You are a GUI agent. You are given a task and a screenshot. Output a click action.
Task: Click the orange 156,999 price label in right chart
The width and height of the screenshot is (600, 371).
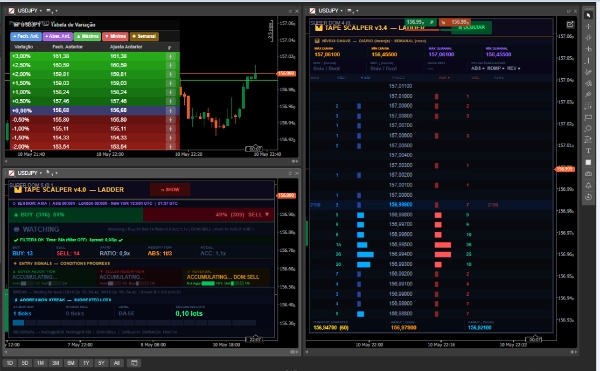[565, 169]
